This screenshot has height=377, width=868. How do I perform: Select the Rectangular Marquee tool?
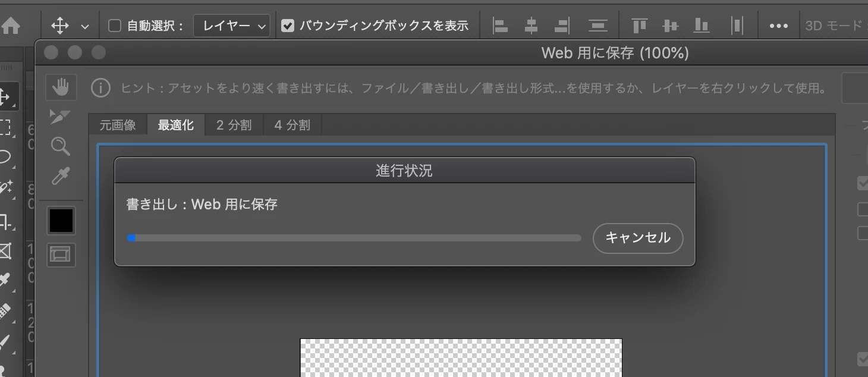(5, 127)
